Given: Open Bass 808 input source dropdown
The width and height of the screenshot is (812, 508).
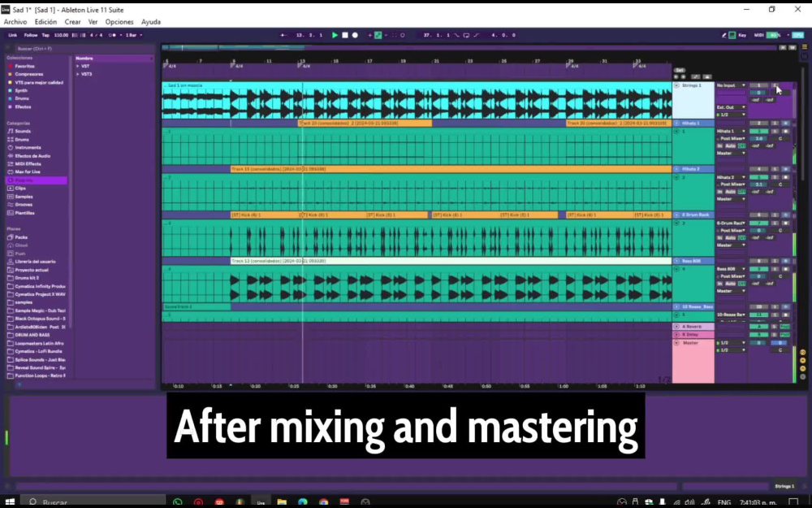Looking at the screenshot, I should [x=731, y=269].
